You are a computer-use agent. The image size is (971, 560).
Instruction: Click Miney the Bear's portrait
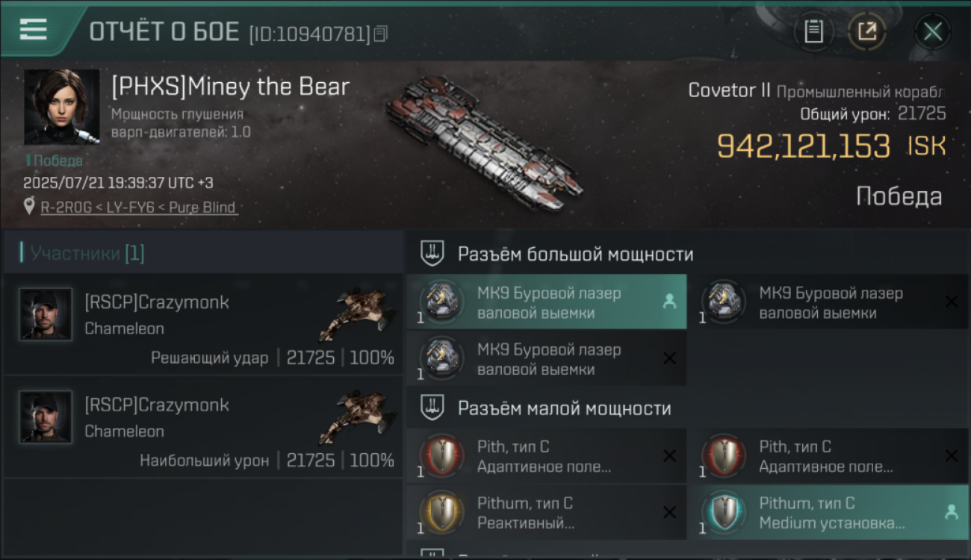point(61,107)
